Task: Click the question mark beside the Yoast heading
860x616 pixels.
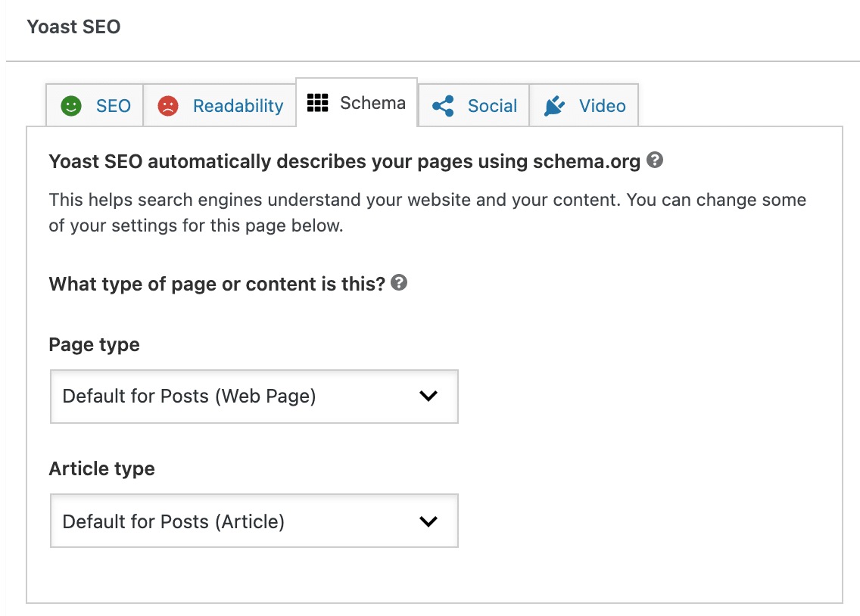Action: pos(656,160)
